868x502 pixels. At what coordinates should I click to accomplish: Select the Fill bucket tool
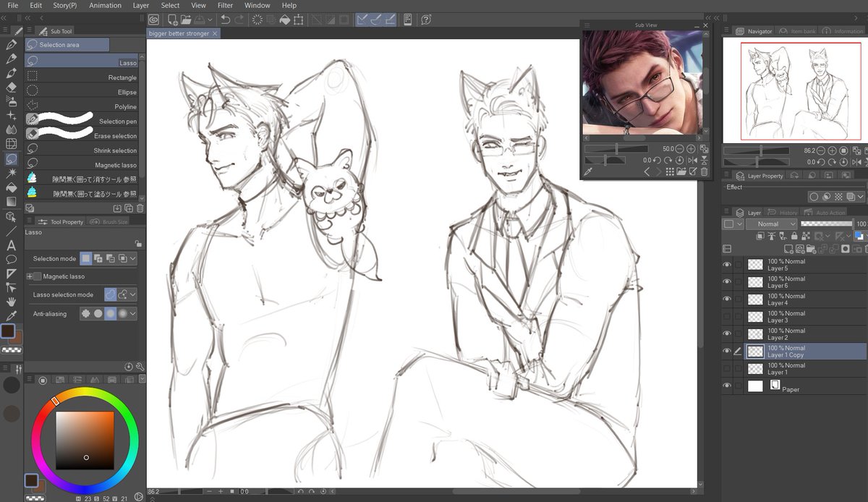11,187
